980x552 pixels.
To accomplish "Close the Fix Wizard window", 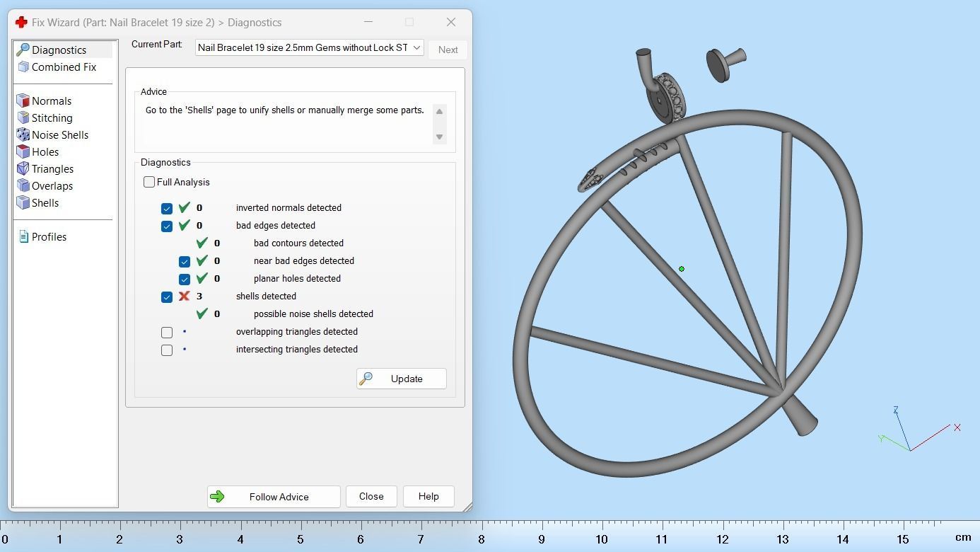I will (x=451, y=22).
